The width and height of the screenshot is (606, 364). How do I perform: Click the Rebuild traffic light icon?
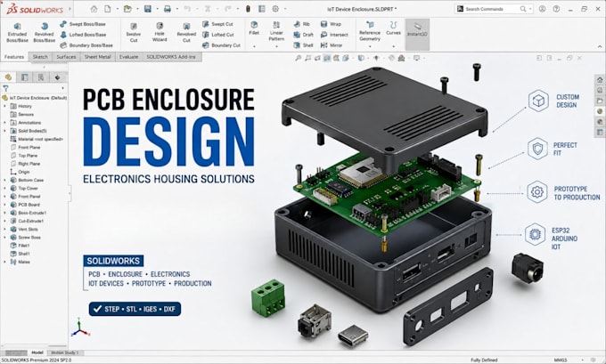click(x=248, y=9)
